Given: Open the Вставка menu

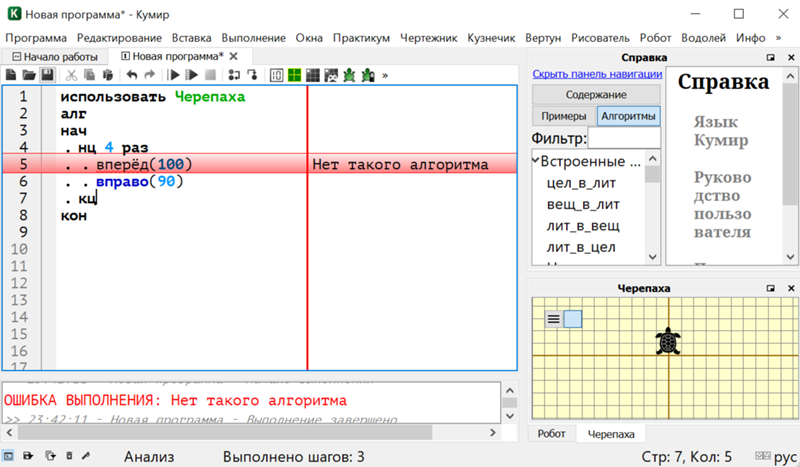Looking at the screenshot, I should (191, 38).
